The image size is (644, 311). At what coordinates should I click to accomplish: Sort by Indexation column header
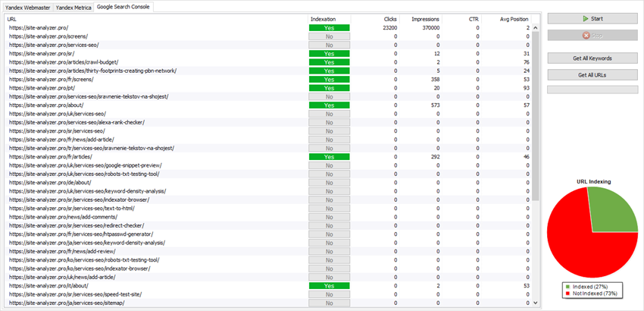[x=330, y=19]
